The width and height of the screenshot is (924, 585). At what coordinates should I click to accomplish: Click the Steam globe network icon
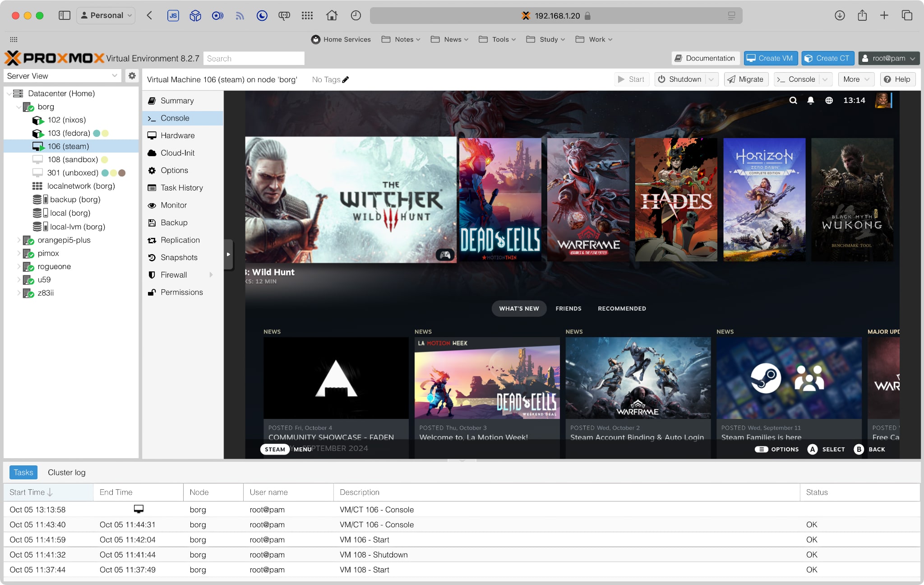(829, 100)
